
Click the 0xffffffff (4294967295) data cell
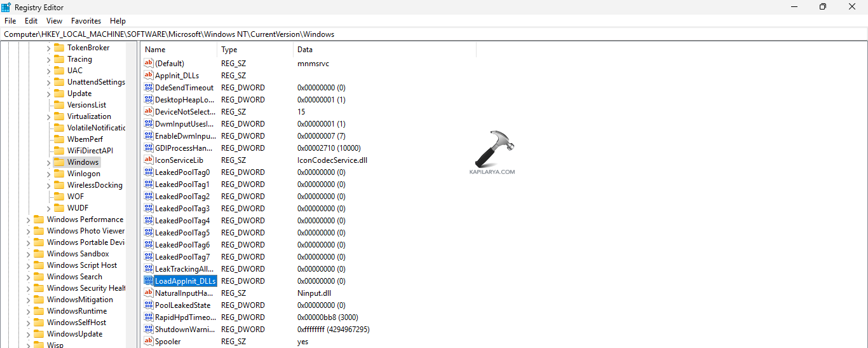pyautogui.click(x=334, y=329)
